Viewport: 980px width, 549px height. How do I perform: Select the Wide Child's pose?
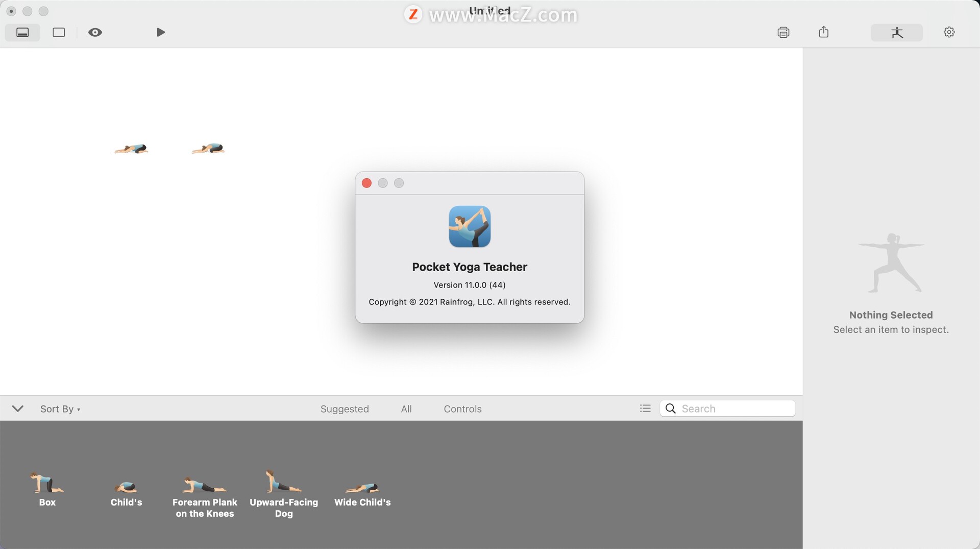(362, 494)
